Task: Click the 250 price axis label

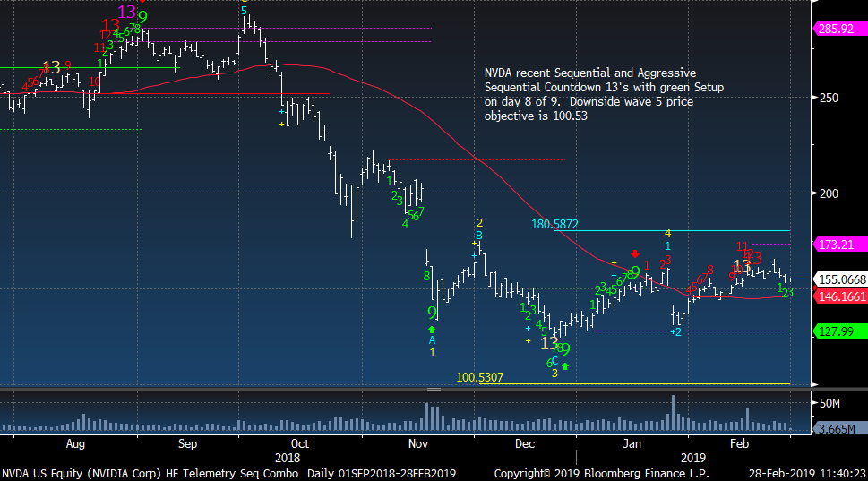Action: tap(829, 98)
